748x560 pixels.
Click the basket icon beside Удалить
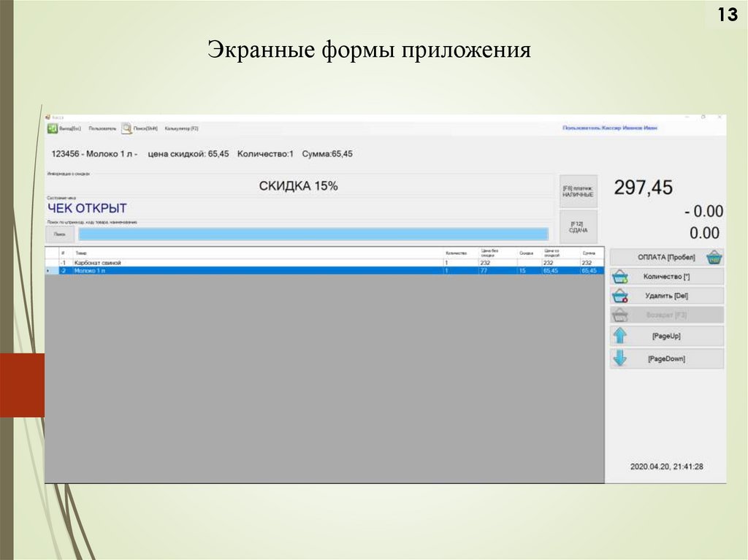pos(620,296)
